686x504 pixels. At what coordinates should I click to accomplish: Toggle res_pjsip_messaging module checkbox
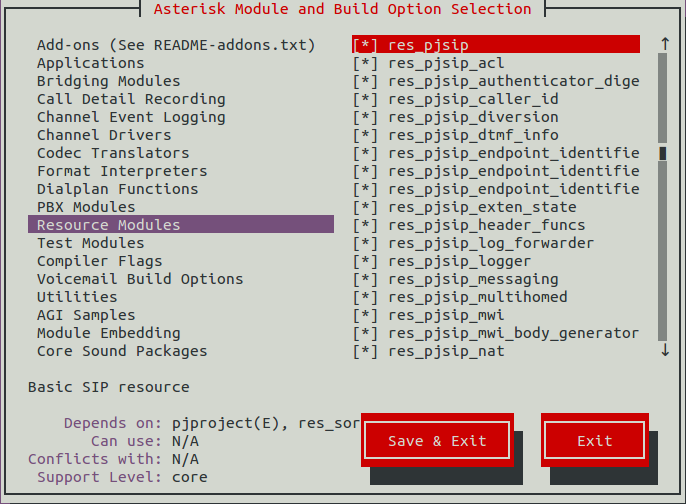point(365,279)
